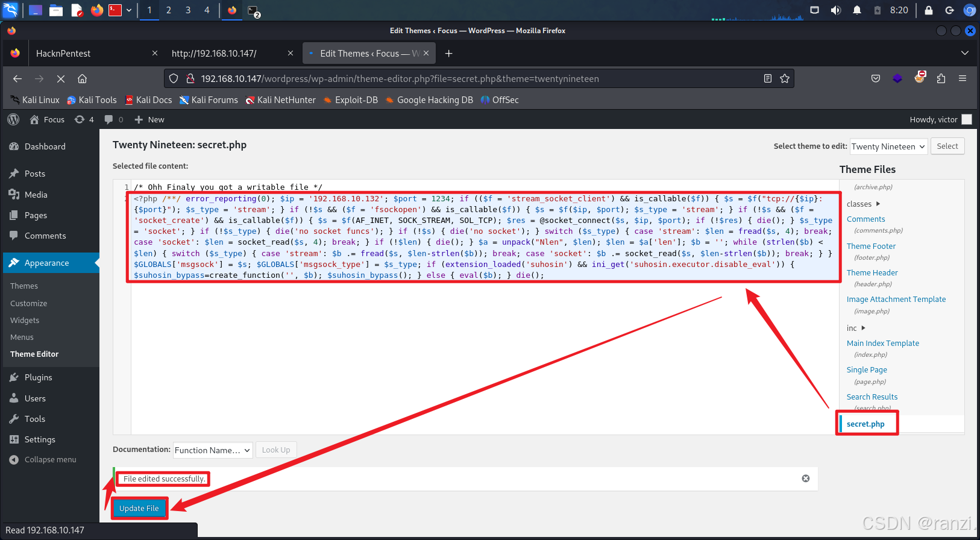Click the Select theme button

[947, 146]
